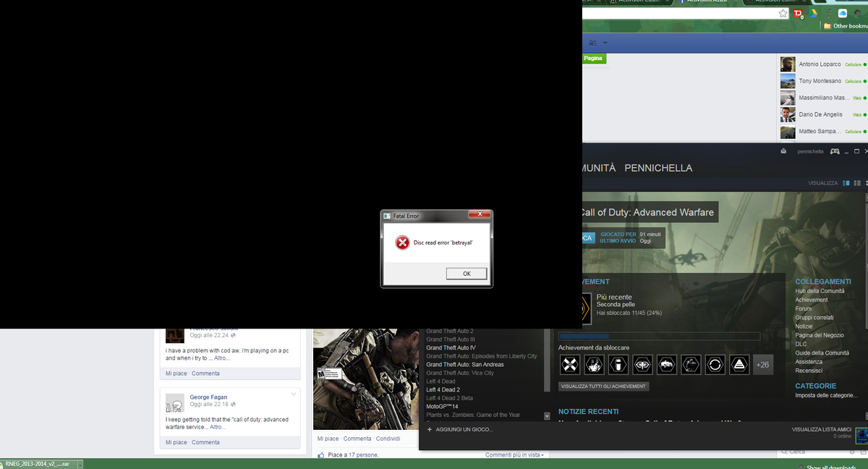Open Visualizza lista amici in Steam
The image size is (868, 469).
[x=821, y=429]
